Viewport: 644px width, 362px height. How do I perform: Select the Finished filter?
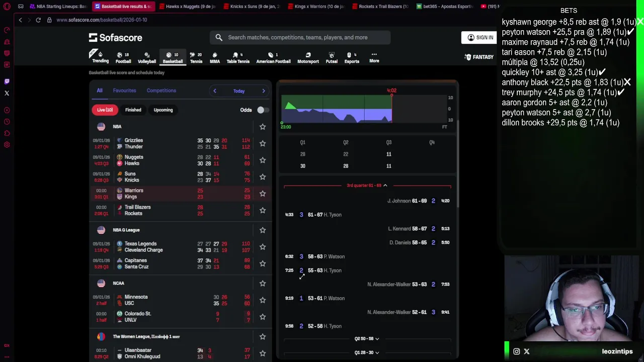coord(133,110)
